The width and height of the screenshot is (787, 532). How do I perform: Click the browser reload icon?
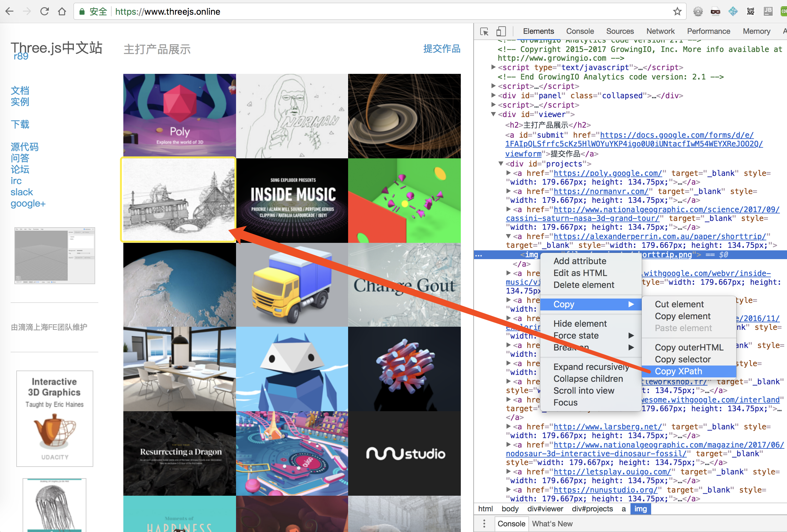point(44,12)
